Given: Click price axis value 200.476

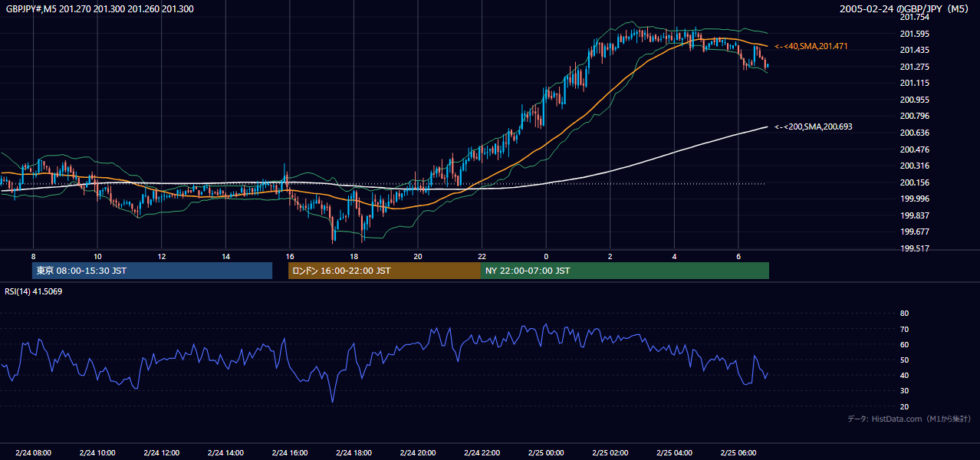Looking at the screenshot, I should pyautogui.click(x=914, y=149).
